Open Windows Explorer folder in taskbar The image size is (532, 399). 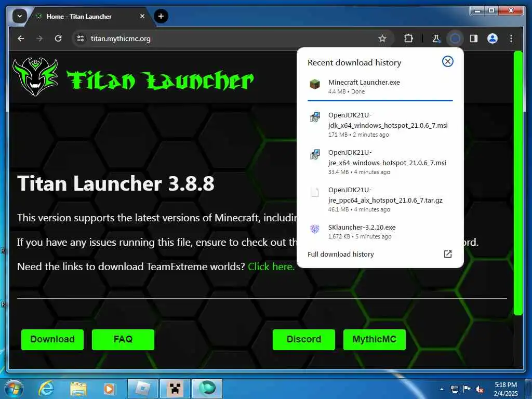pyautogui.click(x=79, y=389)
